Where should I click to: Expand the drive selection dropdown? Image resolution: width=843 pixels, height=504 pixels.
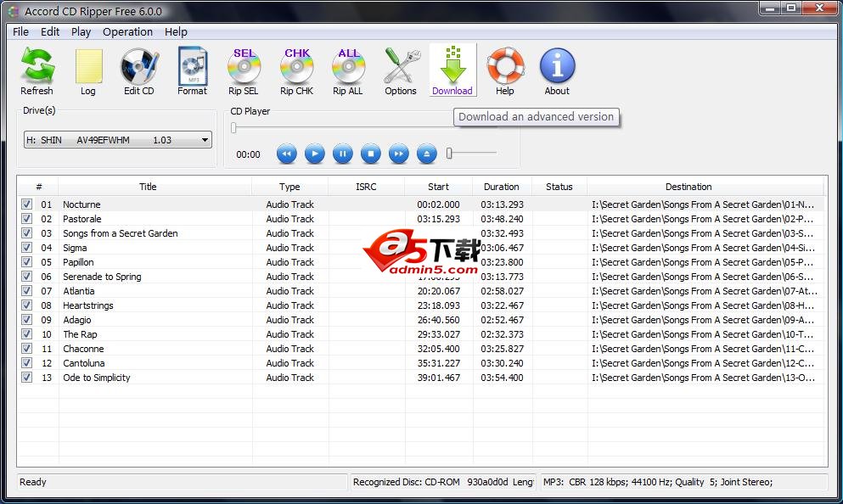(205, 140)
